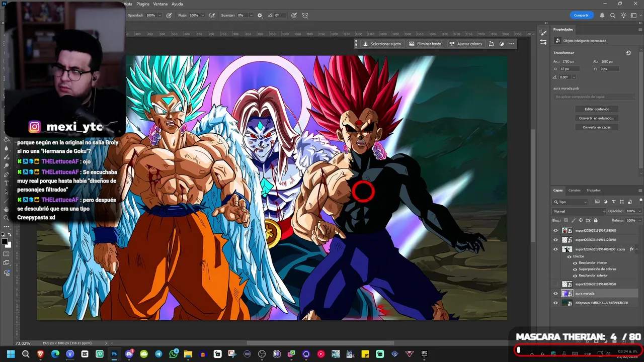Hide Resplandor interior effect

pos(575,263)
